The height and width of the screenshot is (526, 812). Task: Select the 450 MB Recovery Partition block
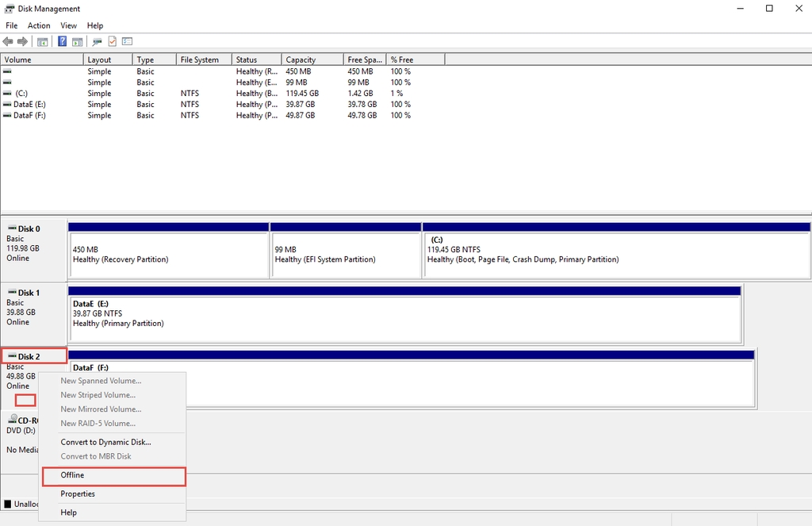click(168, 254)
